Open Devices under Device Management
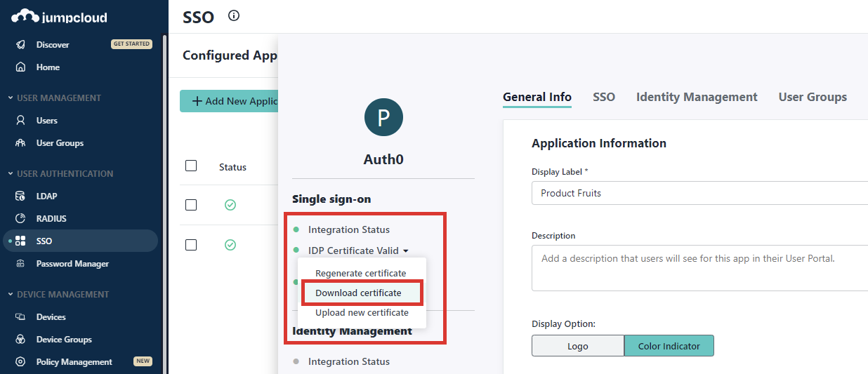Viewport: 868px width, 374px height. point(51,317)
